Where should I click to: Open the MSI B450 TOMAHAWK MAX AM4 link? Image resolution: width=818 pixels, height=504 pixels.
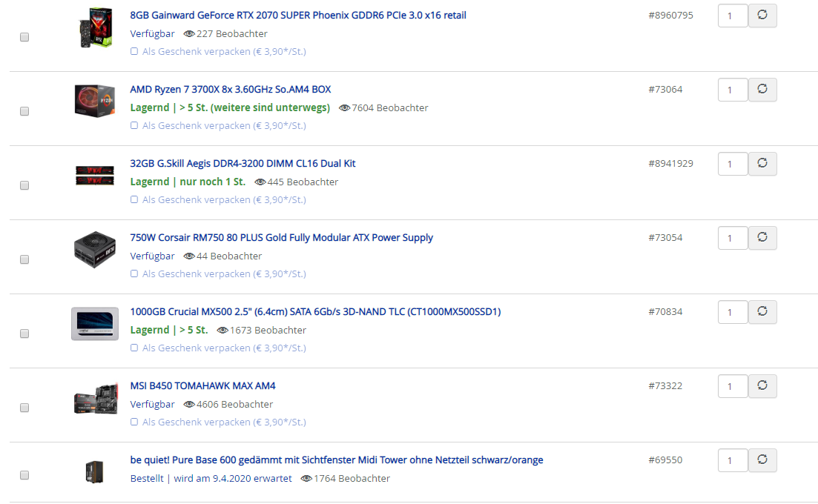202,385
